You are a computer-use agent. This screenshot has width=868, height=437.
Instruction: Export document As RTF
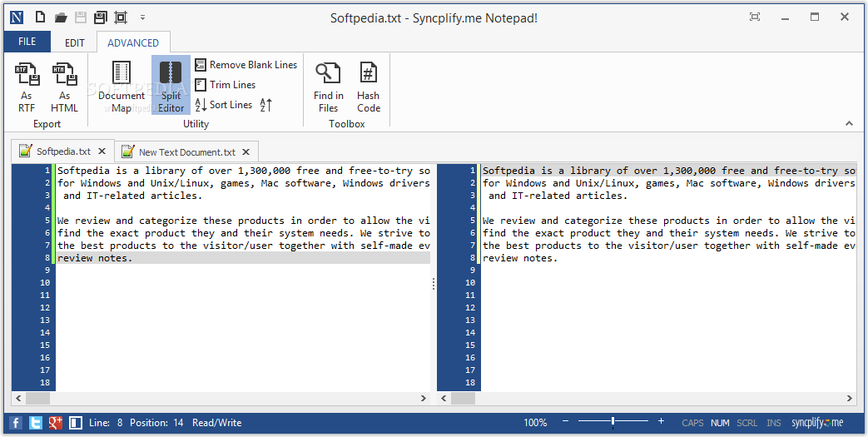(x=27, y=87)
